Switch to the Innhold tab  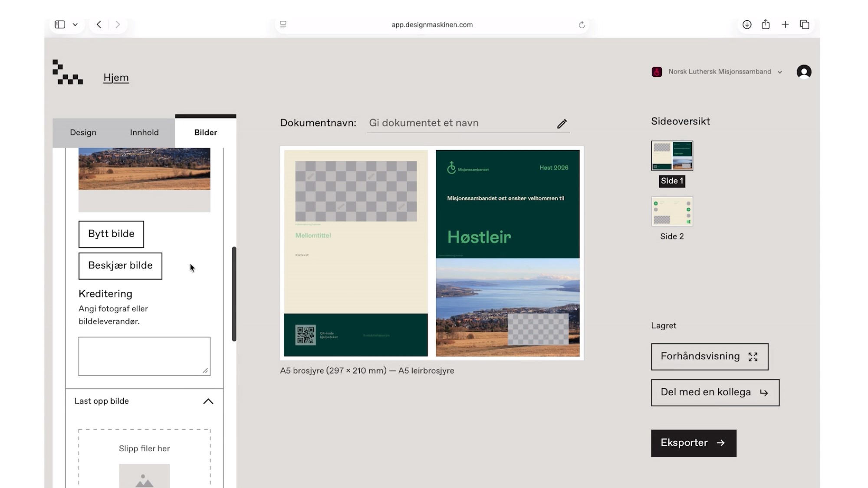tap(144, 132)
